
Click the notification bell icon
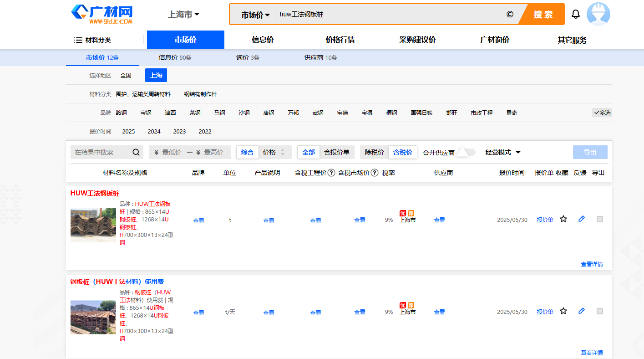576,14
